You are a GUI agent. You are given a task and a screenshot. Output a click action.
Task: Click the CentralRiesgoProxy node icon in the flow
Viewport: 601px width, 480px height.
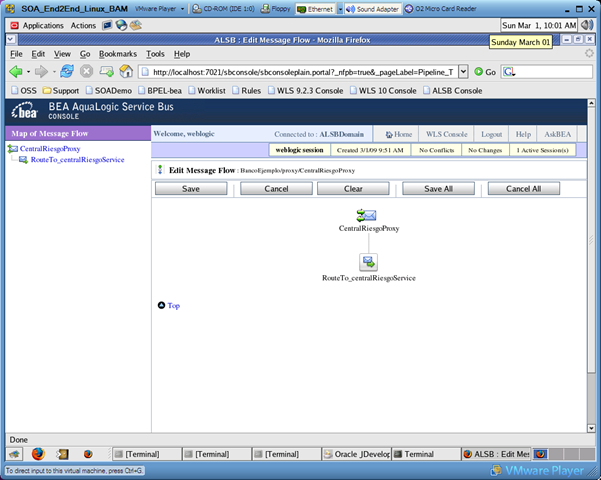point(366,215)
